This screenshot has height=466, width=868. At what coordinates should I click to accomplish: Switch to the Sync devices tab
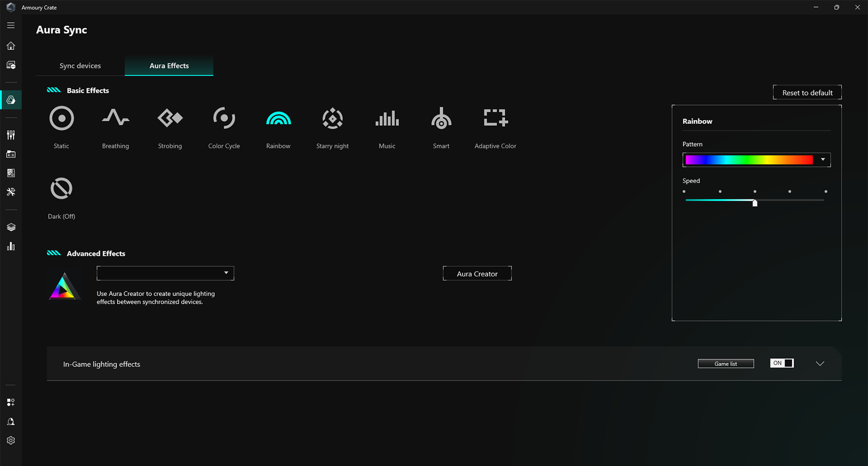(x=80, y=66)
